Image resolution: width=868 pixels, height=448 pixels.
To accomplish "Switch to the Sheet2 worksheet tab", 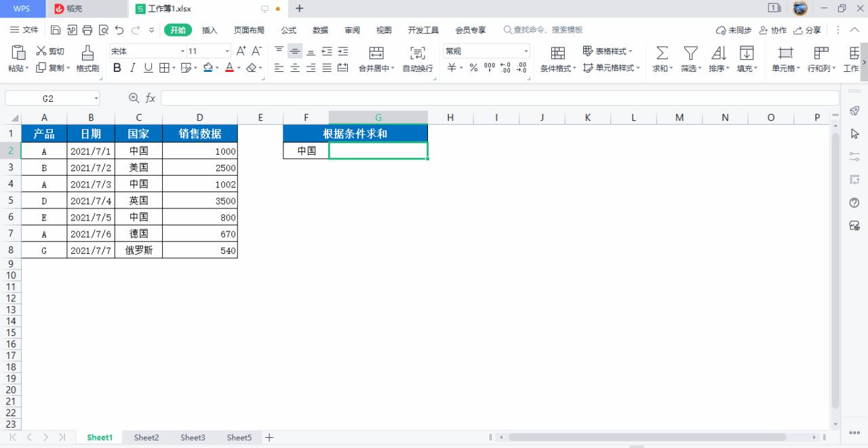I will [146, 437].
